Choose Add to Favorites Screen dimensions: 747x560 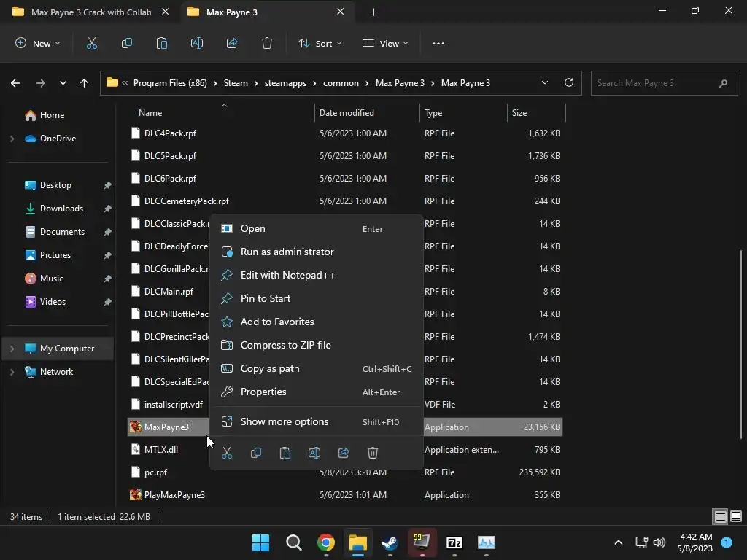(317, 322)
